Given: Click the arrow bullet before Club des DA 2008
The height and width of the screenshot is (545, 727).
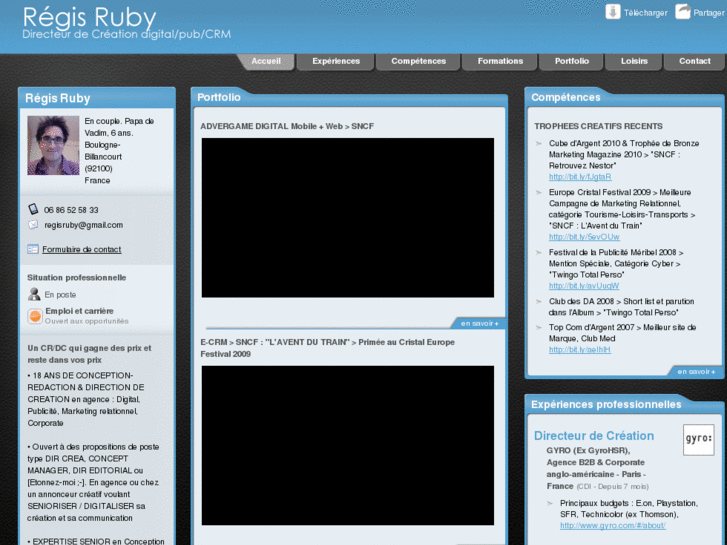Looking at the screenshot, I should point(539,301).
